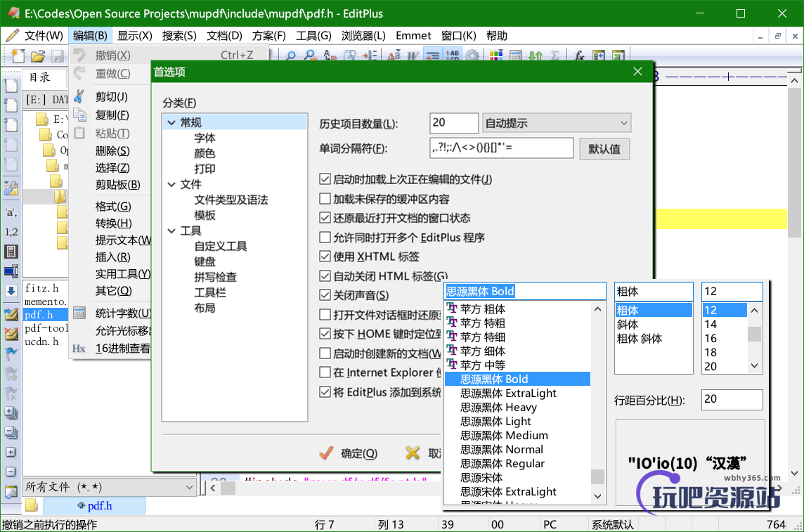Toggle 自动关闭 HTML 标签 checkbox
Screen dimensions: 804x532
325,275
